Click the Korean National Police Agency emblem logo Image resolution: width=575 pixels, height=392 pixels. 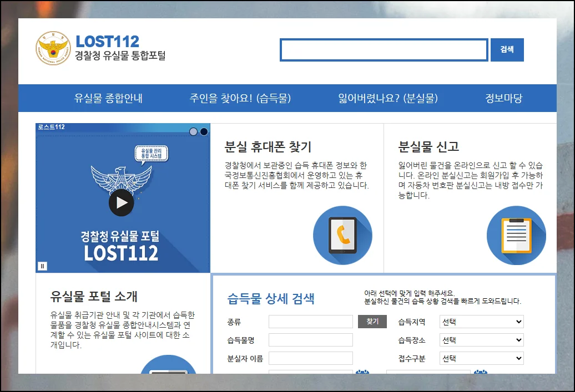(53, 48)
